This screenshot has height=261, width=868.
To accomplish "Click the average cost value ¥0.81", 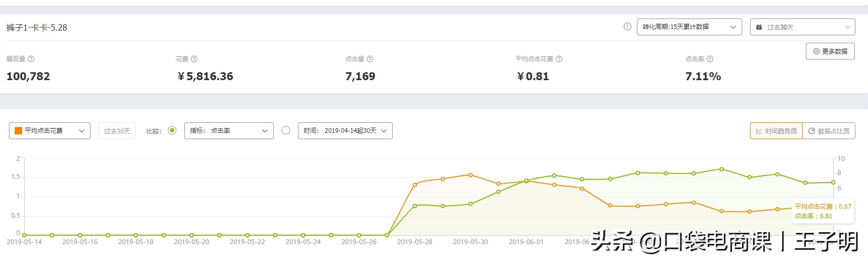I will [x=533, y=76].
